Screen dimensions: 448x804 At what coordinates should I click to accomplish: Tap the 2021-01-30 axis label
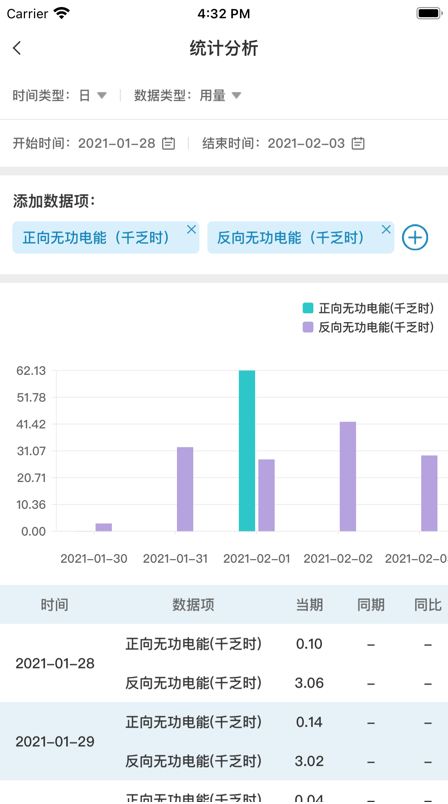click(94, 559)
